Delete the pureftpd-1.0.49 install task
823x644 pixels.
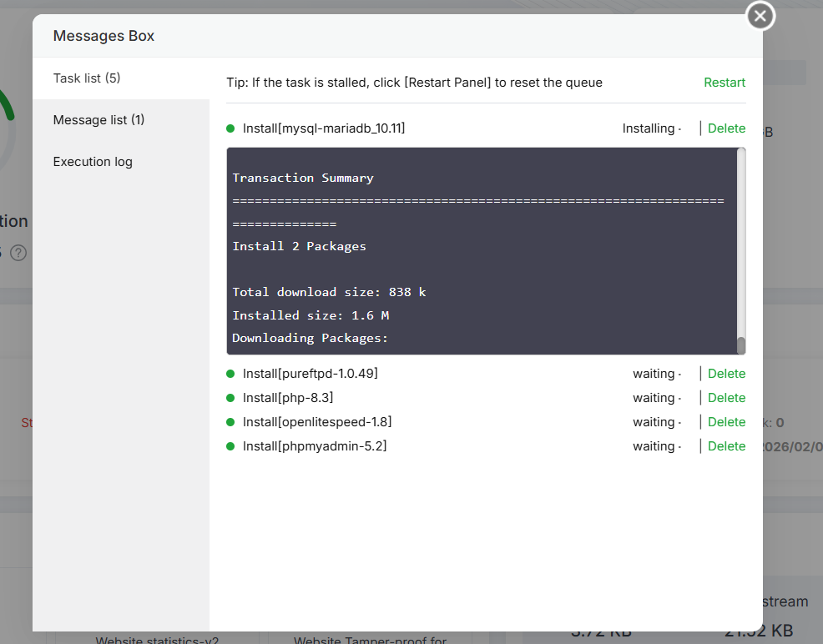[x=726, y=374]
